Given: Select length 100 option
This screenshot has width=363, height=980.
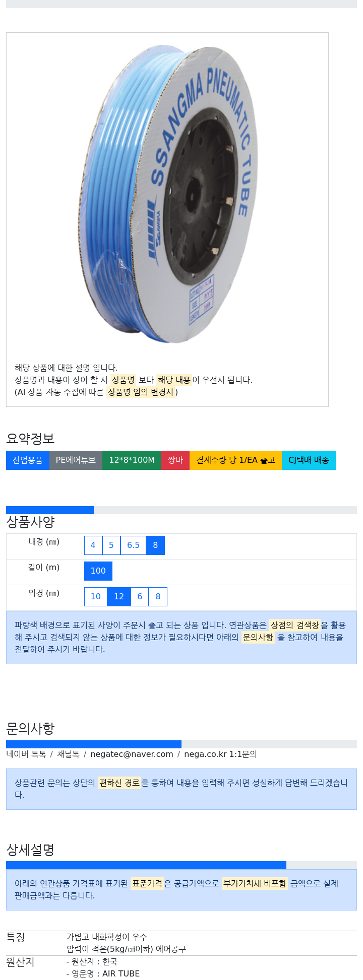Looking at the screenshot, I should pyautogui.click(x=98, y=571).
